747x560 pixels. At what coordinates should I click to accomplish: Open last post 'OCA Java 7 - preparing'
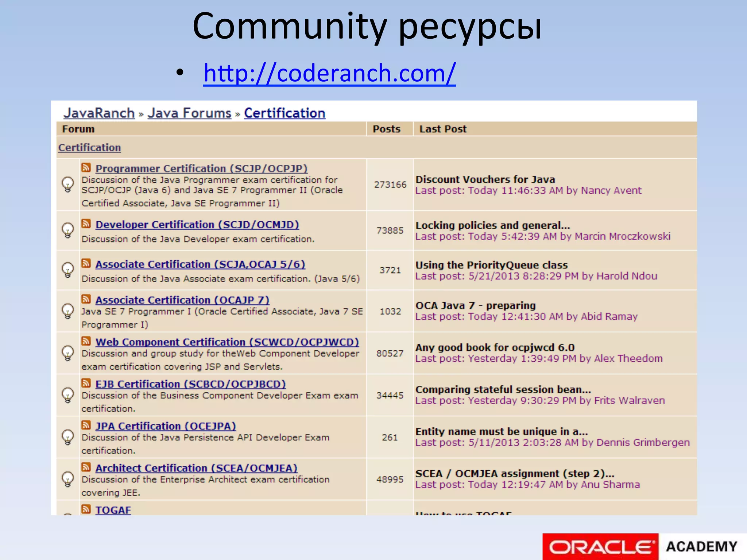[x=476, y=306]
